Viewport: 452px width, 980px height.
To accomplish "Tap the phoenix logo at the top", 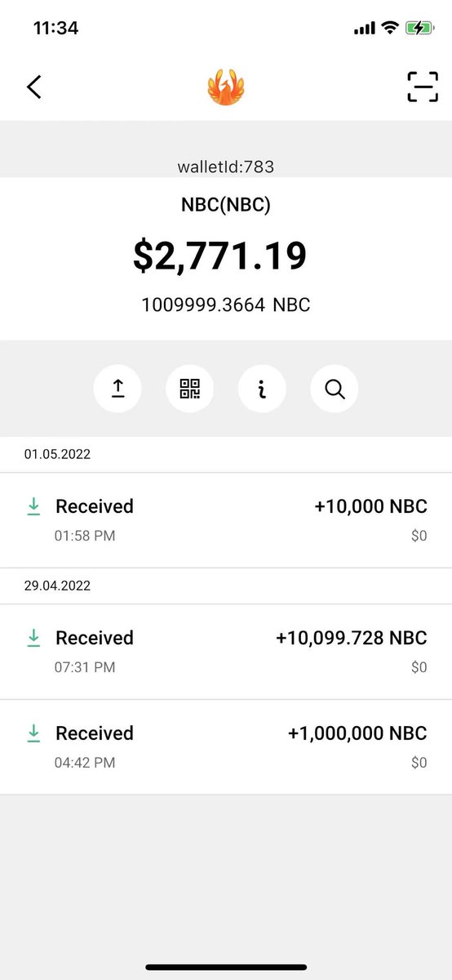I will pyautogui.click(x=226, y=87).
